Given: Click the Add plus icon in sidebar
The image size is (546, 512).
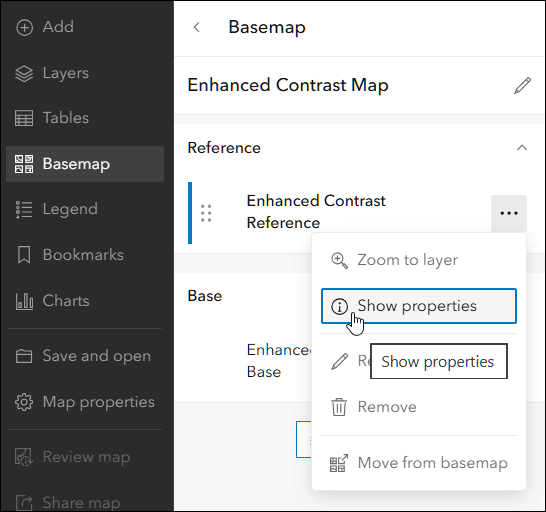Looking at the screenshot, I should tap(24, 27).
